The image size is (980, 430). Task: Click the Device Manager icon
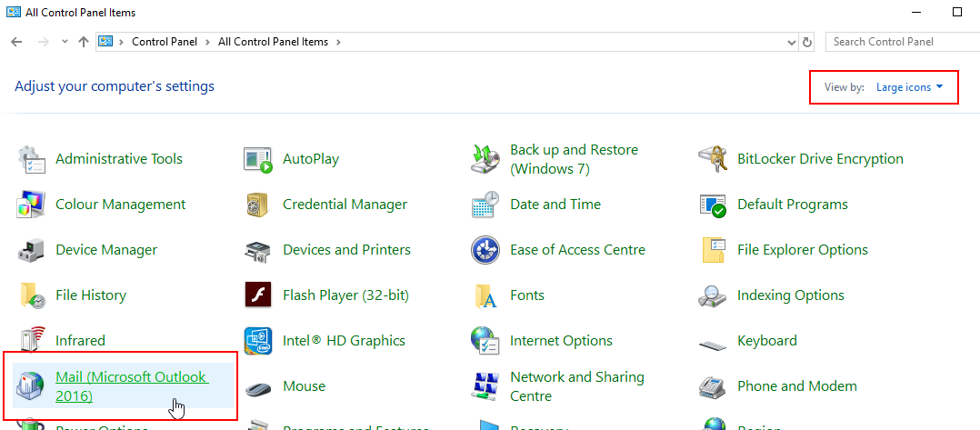click(31, 250)
